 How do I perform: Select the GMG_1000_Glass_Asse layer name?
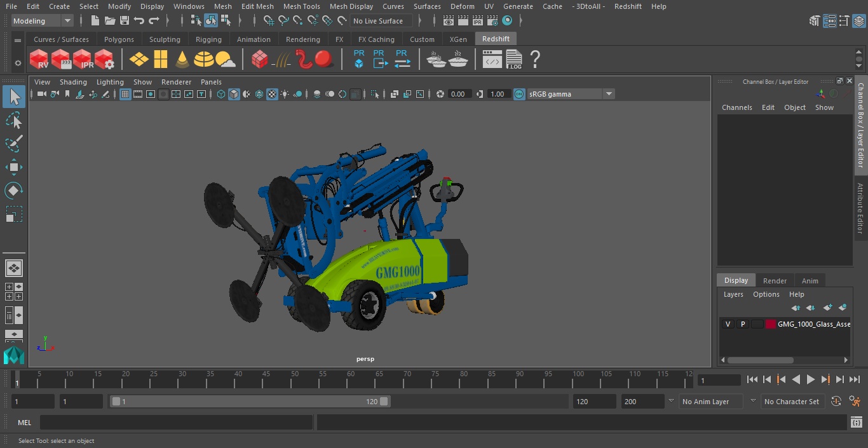(x=813, y=324)
